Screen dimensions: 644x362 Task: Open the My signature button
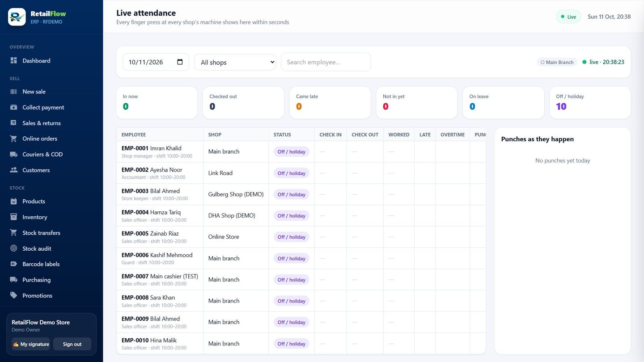click(x=31, y=344)
